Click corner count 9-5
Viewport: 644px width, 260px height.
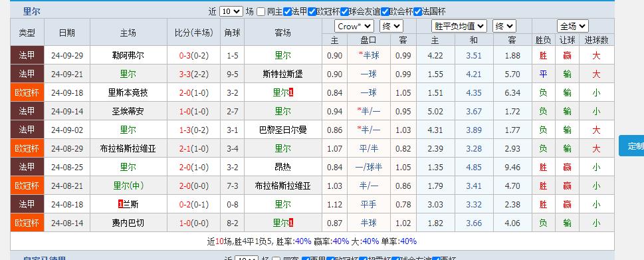(233, 74)
